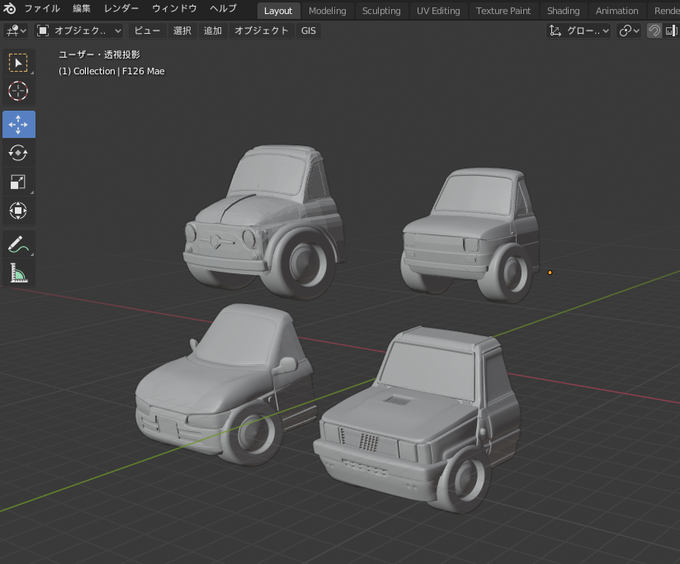The height and width of the screenshot is (564, 680).
Task: Open the snapping options icon
Action: tap(671, 31)
